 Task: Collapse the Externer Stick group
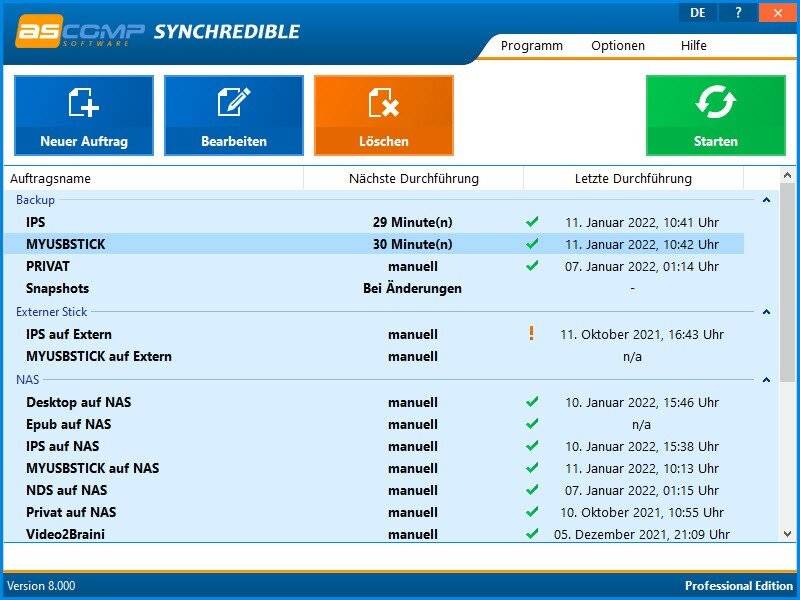point(766,312)
